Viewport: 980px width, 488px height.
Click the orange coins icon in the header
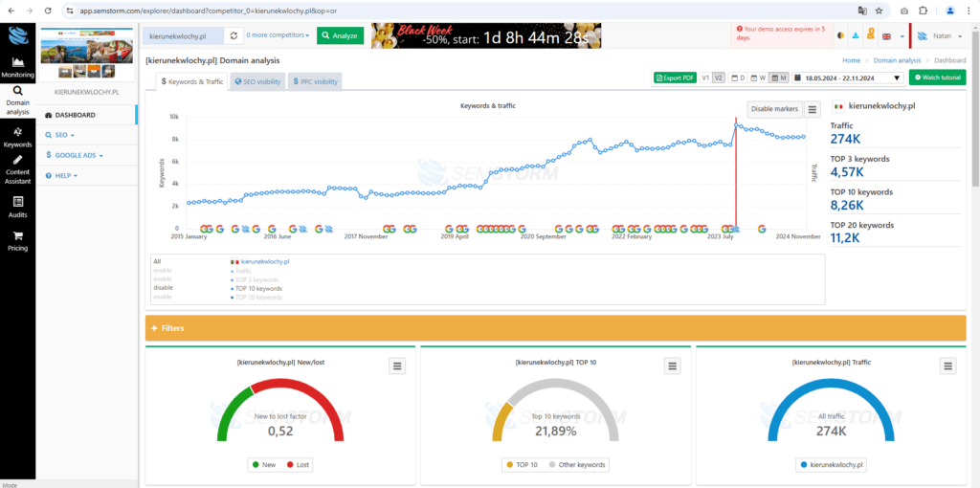point(870,35)
